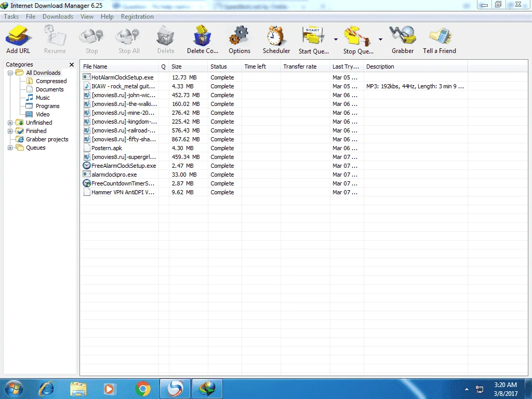This screenshot has width=532, height=399.
Task: Click the FreeAlarmClockSetup.exe file icon
Action: [x=87, y=166]
